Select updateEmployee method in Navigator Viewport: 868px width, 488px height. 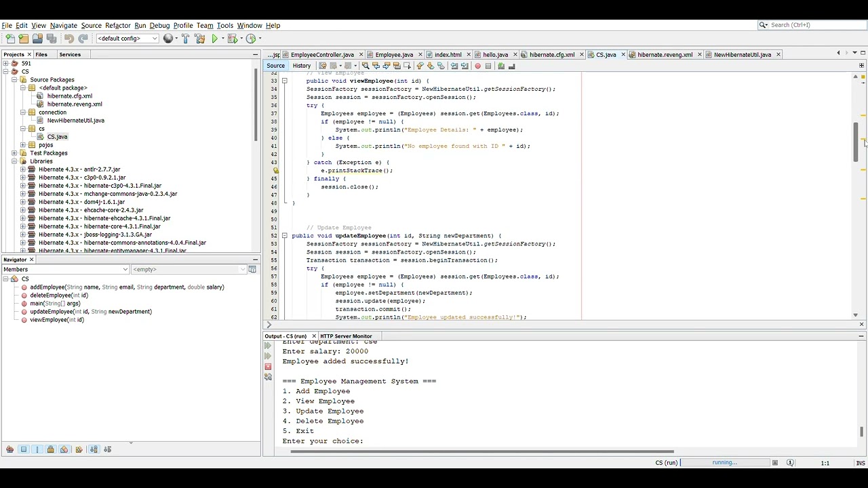(91, 312)
